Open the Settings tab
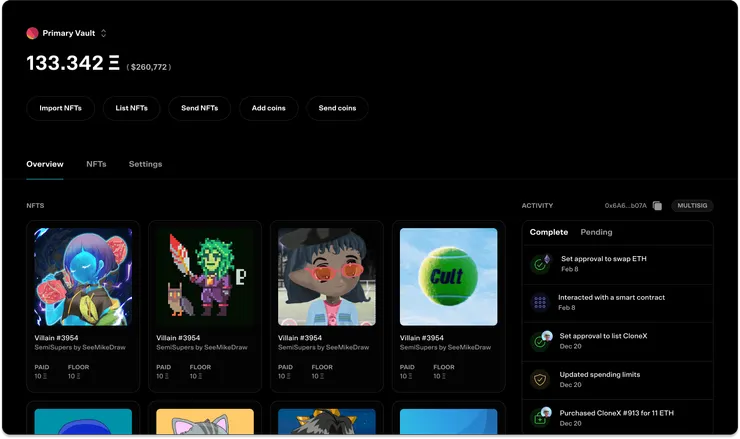This screenshot has height=439, width=740. [145, 164]
